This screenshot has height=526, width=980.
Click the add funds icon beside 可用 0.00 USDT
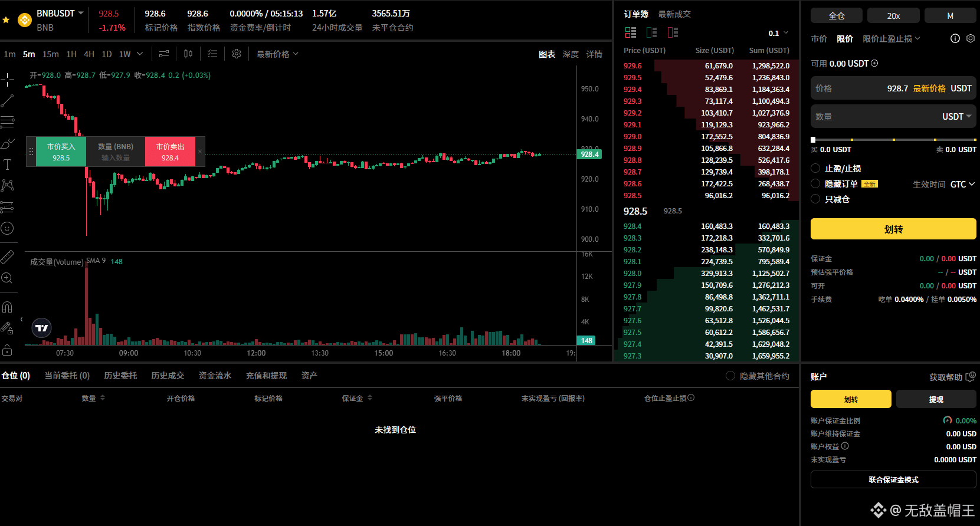(874, 63)
